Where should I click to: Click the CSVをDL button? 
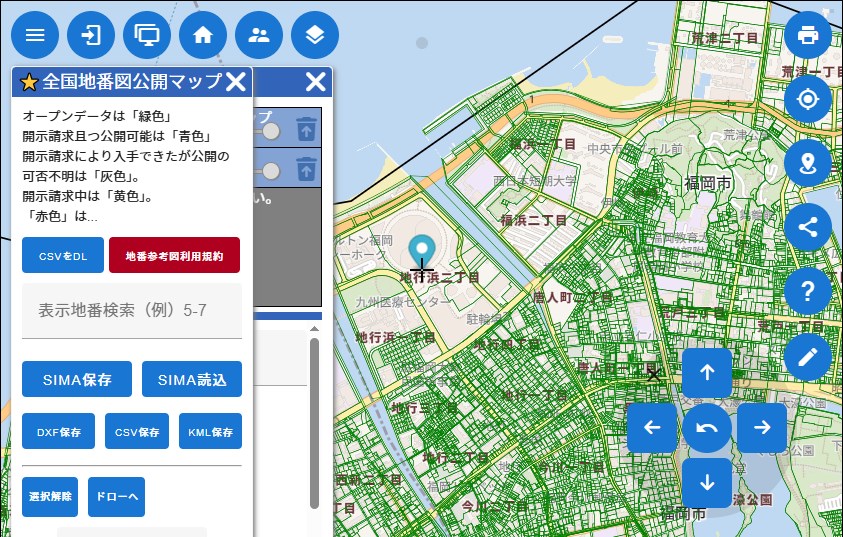click(62, 255)
